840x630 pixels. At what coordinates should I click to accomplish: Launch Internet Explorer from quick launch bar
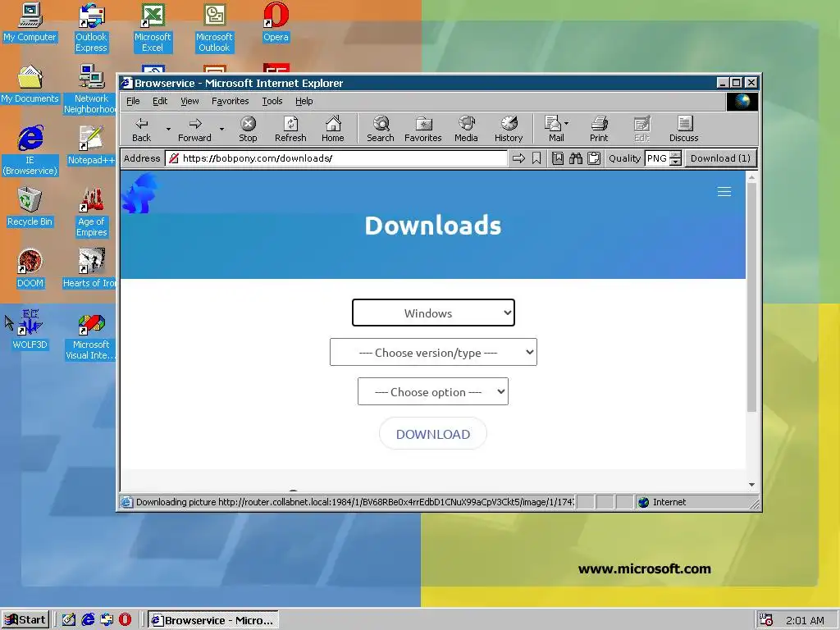pyautogui.click(x=88, y=620)
